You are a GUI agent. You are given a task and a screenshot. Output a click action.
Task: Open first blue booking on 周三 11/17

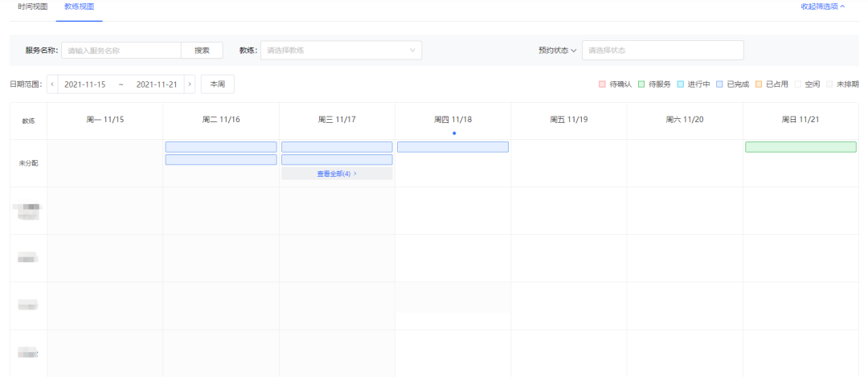tap(337, 147)
